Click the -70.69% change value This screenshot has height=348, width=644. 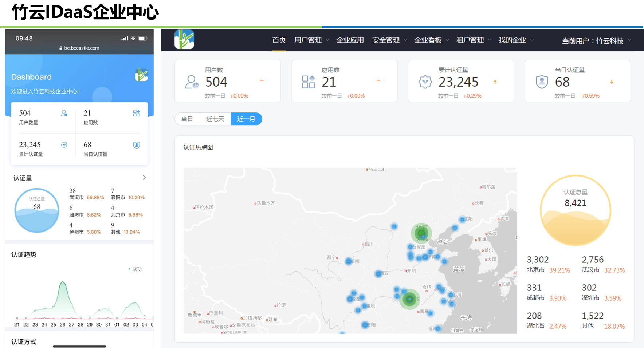[589, 96]
